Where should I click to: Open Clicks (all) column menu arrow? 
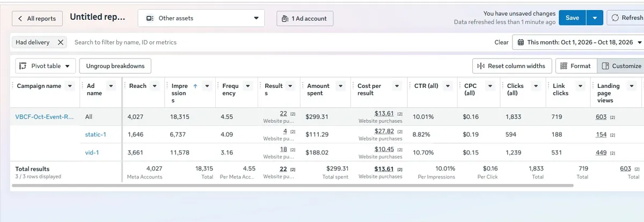click(x=536, y=86)
